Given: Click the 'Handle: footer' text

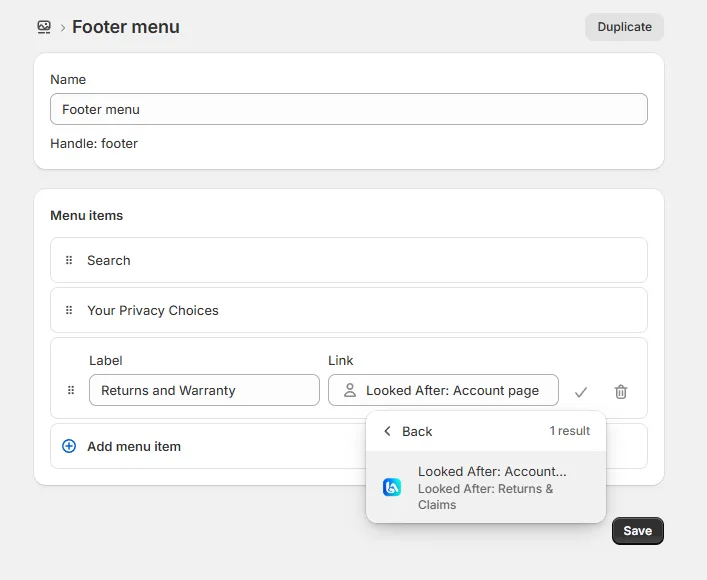Looking at the screenshot, I should coord(94,143).
